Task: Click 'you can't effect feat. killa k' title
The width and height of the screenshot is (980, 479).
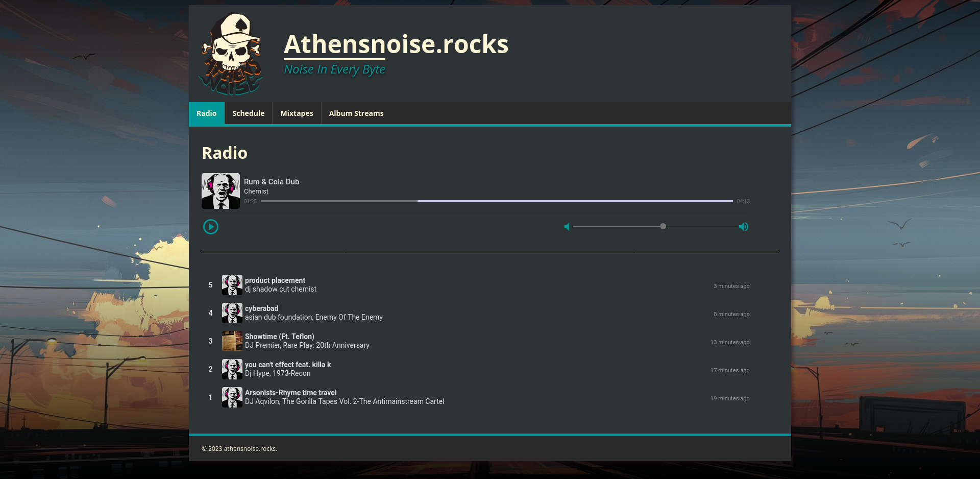Action: coord(288,365)
